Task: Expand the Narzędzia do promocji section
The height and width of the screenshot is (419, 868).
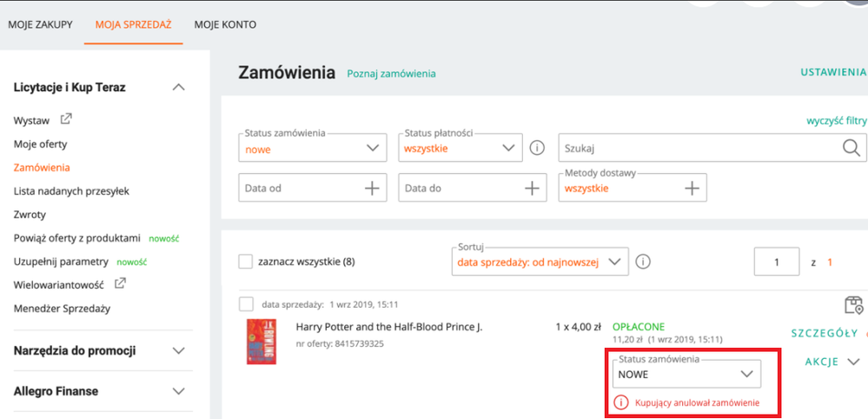Action: (99, 350)
